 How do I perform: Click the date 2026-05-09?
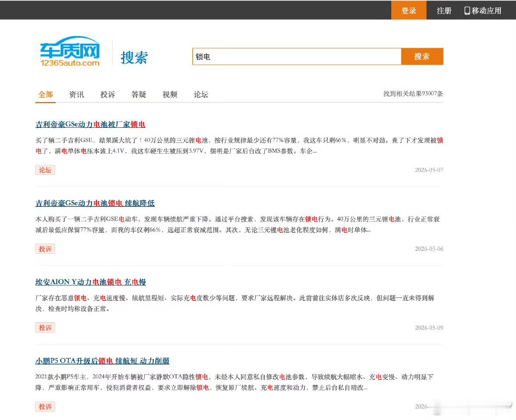(429, 328)
